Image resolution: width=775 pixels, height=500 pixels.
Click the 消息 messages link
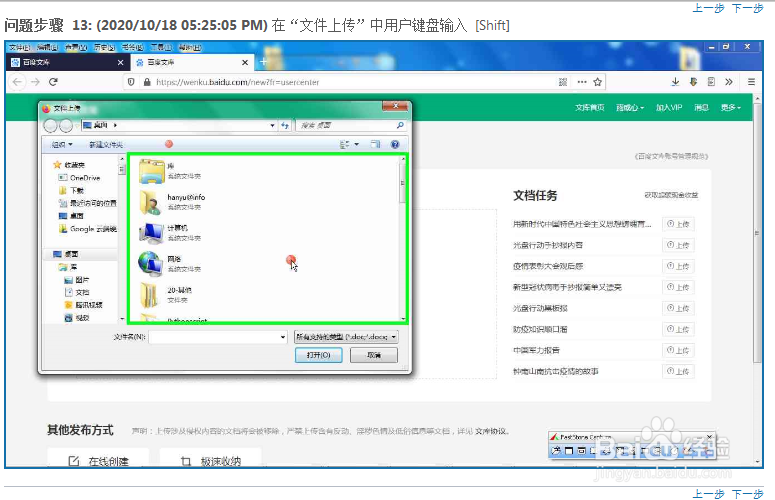pyautogui.click(x=701, y=107)
